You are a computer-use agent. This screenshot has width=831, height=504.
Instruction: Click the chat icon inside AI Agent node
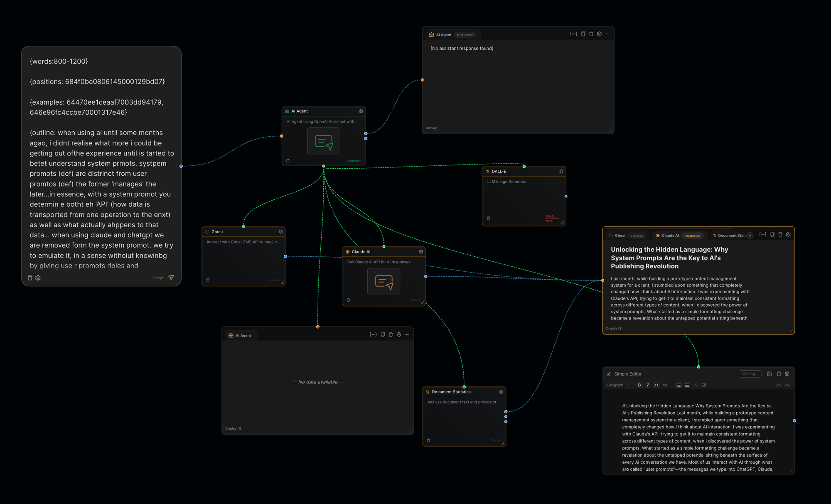tap(324, 142)
